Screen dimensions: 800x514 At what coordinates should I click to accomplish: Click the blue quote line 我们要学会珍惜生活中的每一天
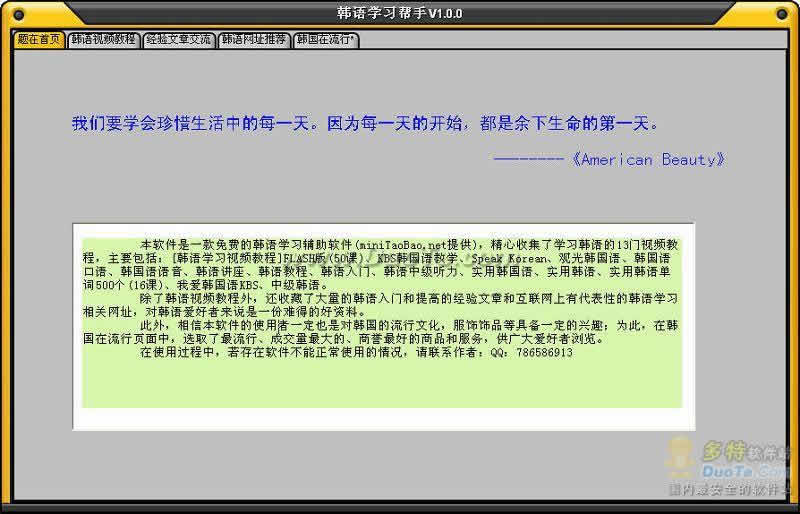(365, 124)
